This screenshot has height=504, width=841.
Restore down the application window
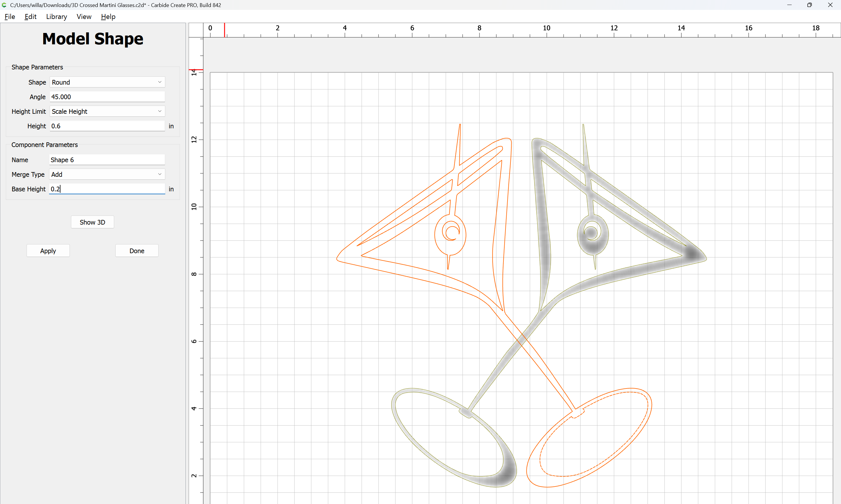pyautogui.click(x=809, y=5)
